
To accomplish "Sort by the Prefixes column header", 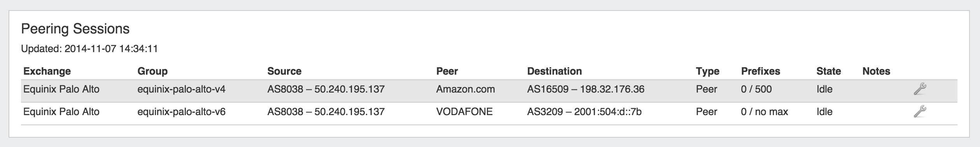I will [x=761, y=71].
